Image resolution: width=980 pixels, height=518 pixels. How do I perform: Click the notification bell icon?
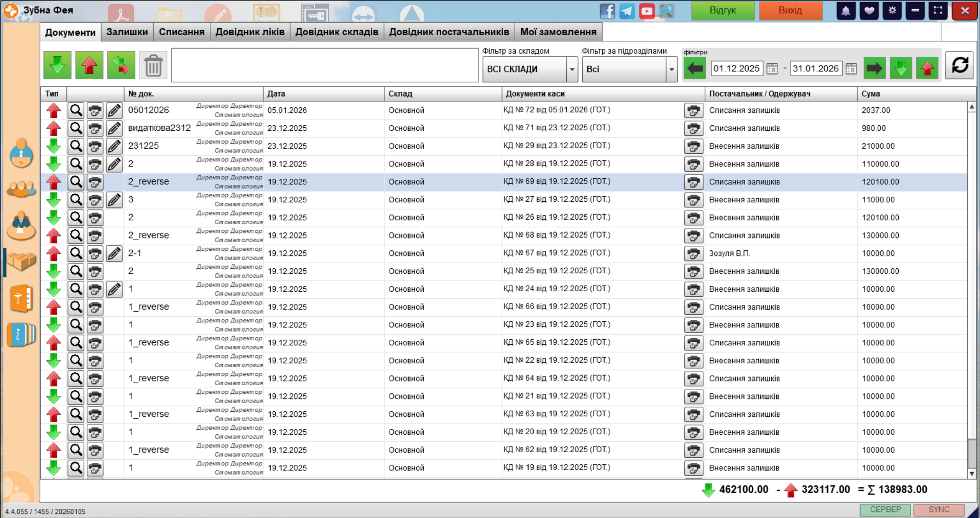846,11
